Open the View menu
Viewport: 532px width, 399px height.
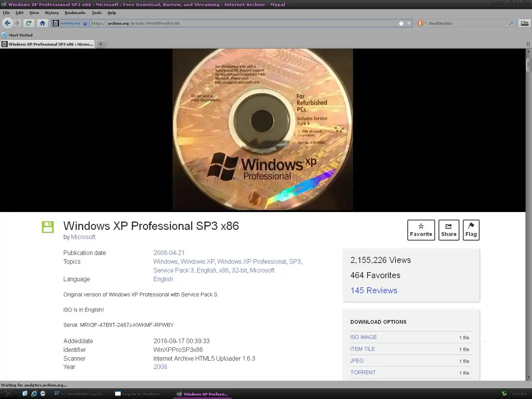click(x=34, y=13)
